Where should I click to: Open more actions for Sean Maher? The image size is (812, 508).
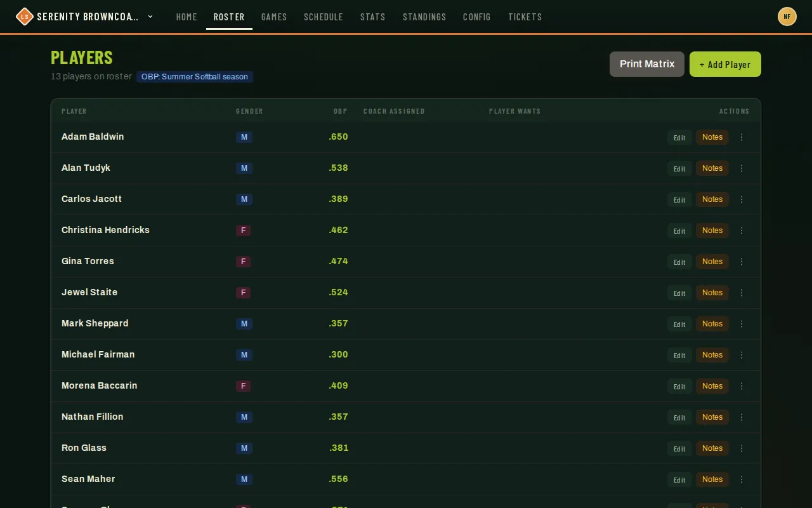click(742, 479)
